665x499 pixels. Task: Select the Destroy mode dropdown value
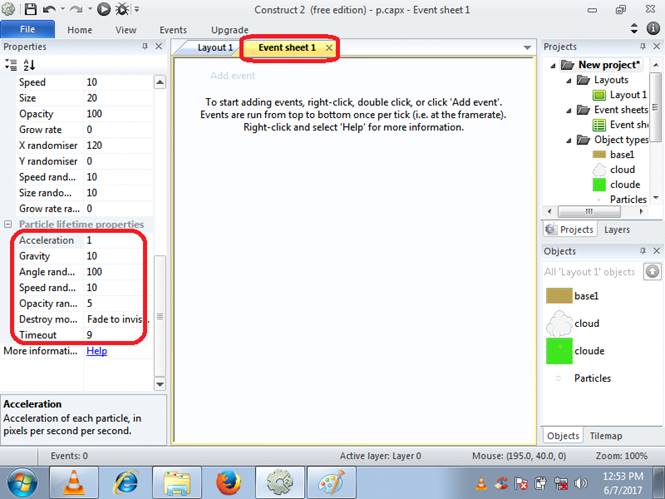pyautogui.click(x=117, y=319)
